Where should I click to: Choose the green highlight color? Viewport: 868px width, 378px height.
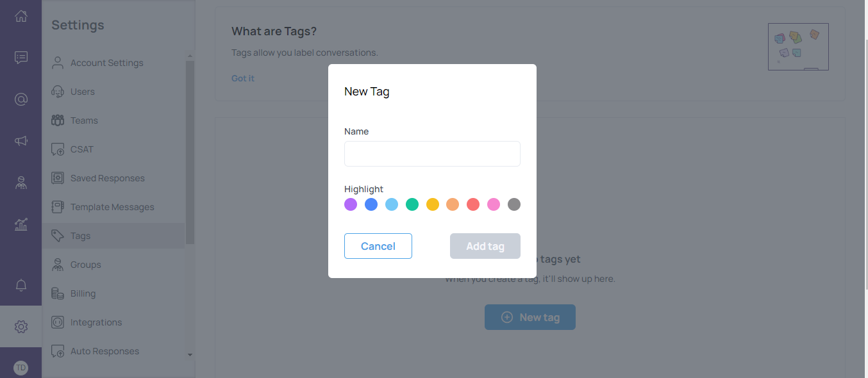[x=412, y=204]
